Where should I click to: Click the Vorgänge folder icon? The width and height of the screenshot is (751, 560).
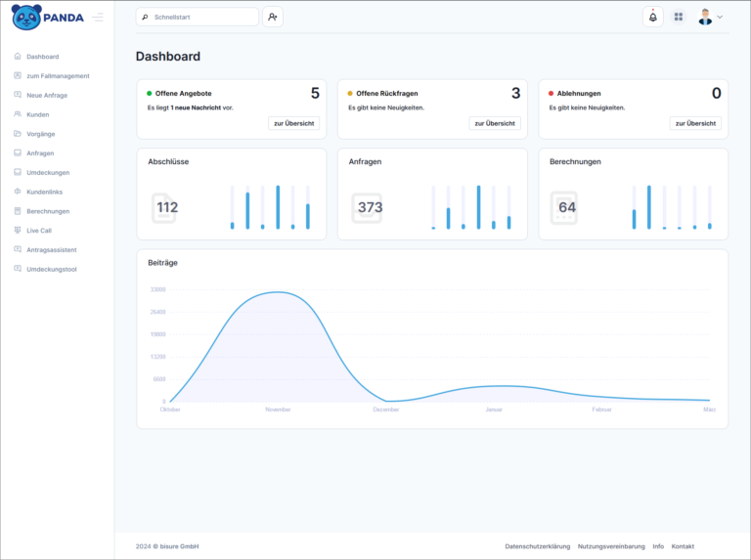click(x=18, y=134)
